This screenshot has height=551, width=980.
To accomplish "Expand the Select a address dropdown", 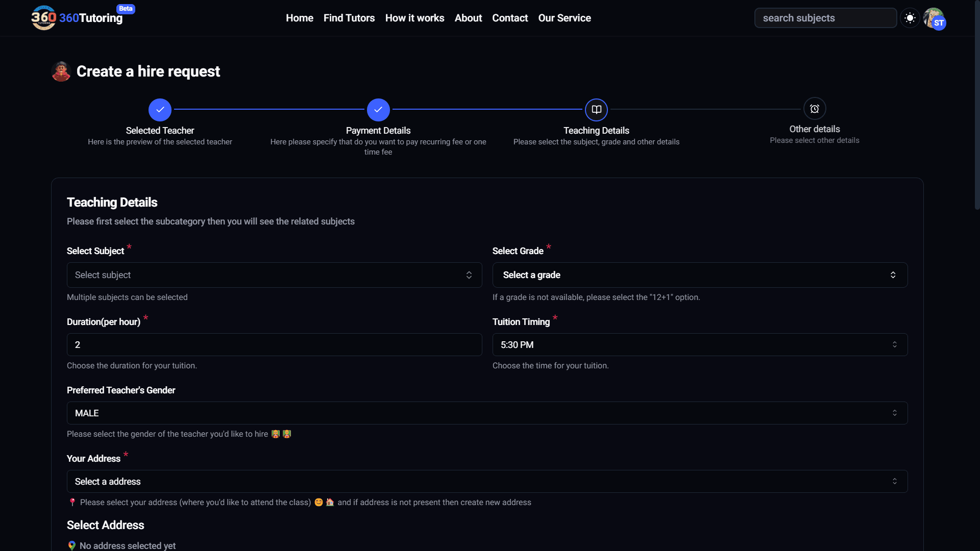I will pos(487,482).
